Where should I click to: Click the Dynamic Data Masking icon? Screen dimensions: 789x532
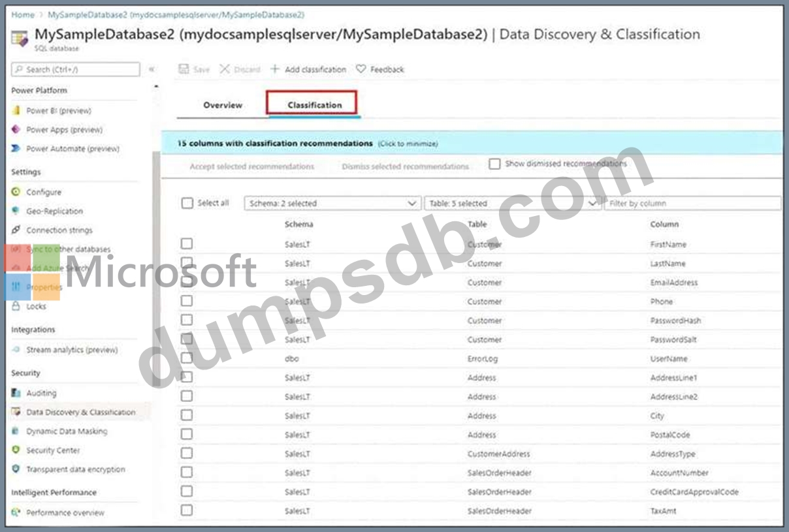point(16,431)
